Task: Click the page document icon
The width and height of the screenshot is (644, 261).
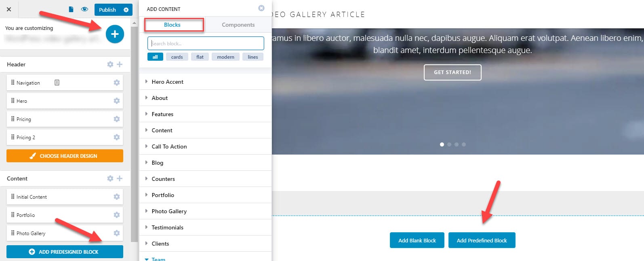Action: [71, 9]
